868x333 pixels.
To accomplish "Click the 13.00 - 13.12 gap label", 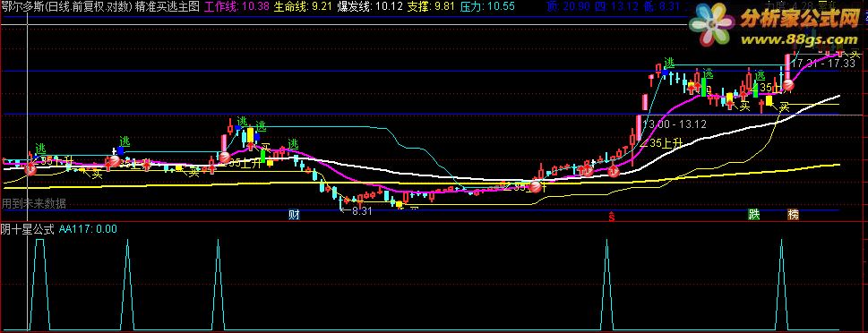I will coord(675,124).
